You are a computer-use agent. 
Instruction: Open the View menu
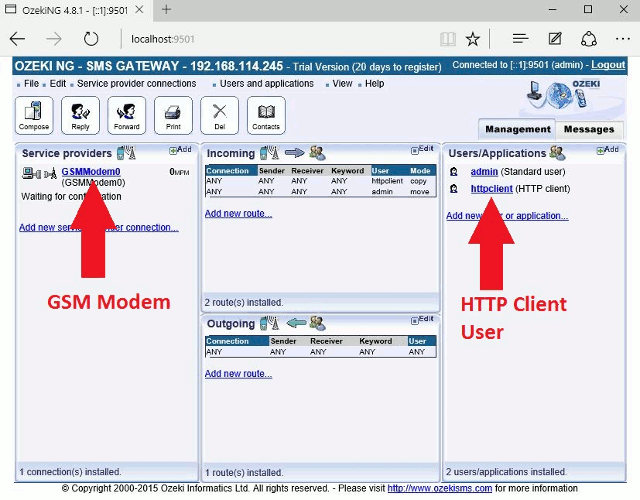pos(342,84)
